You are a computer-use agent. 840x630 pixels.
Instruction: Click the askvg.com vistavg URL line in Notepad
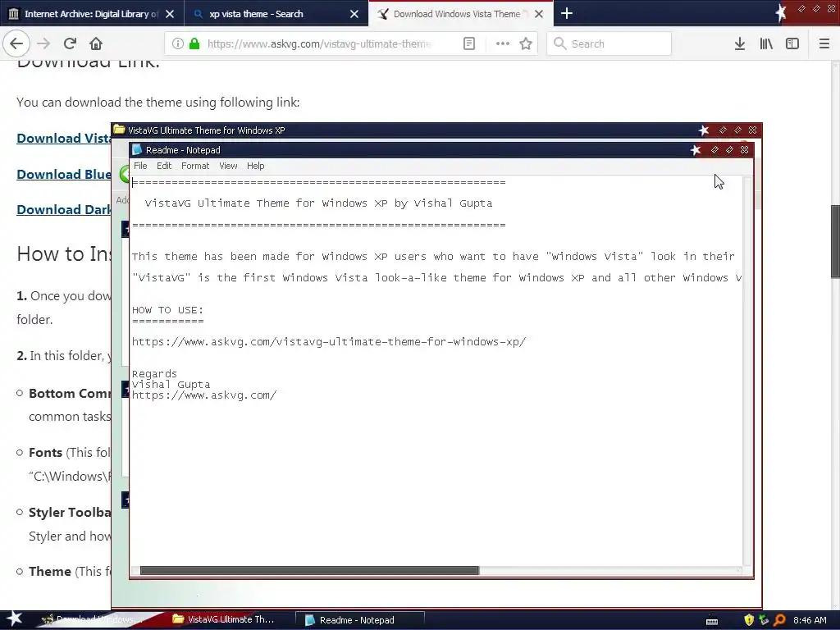(x=329, y=342)
